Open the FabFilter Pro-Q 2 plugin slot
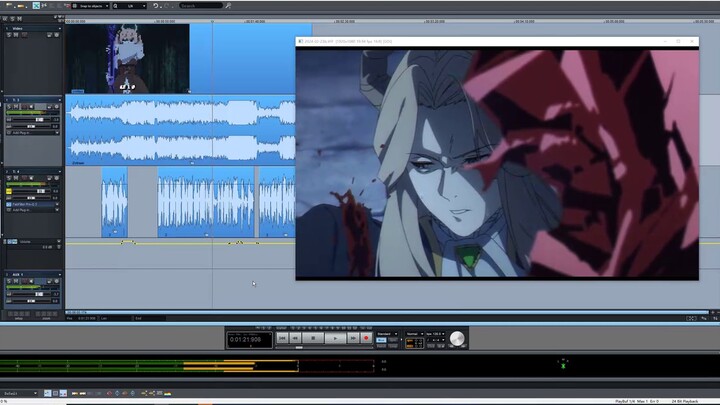Viewport: 720px width, 405px height. click(x=32, y=204)
